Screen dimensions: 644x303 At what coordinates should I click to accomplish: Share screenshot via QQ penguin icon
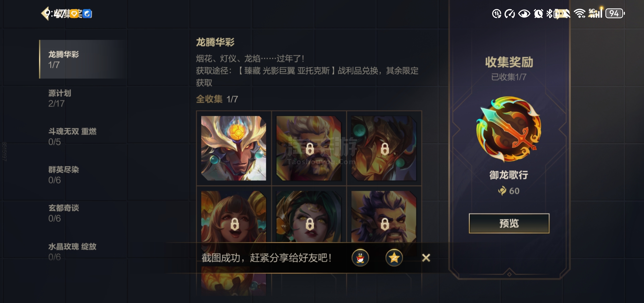[x=360, y=258]
